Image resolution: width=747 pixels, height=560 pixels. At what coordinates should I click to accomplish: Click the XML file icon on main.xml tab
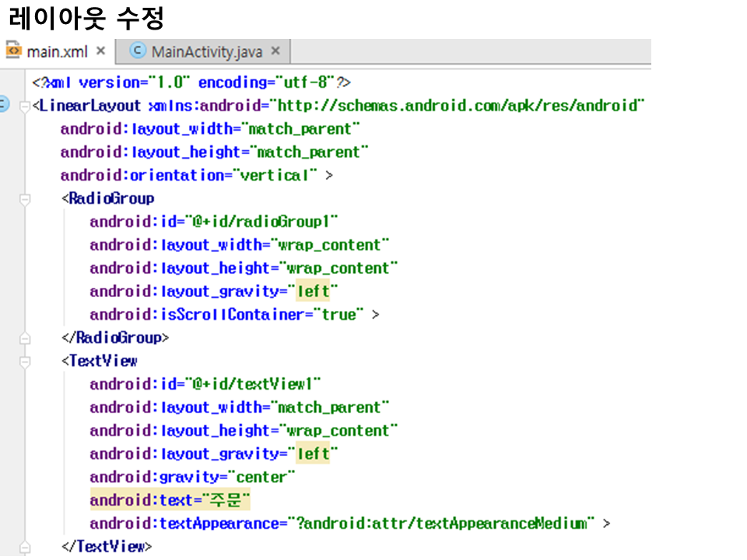13,51
